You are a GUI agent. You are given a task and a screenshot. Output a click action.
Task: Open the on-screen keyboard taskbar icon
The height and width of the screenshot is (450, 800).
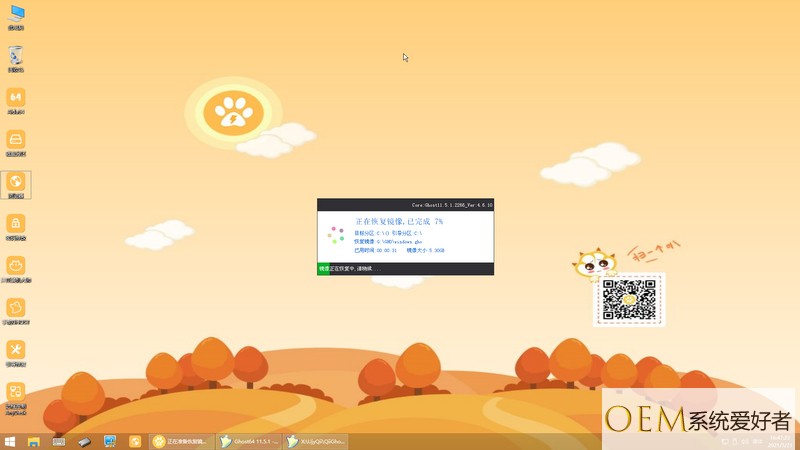(x=60, y=441)
